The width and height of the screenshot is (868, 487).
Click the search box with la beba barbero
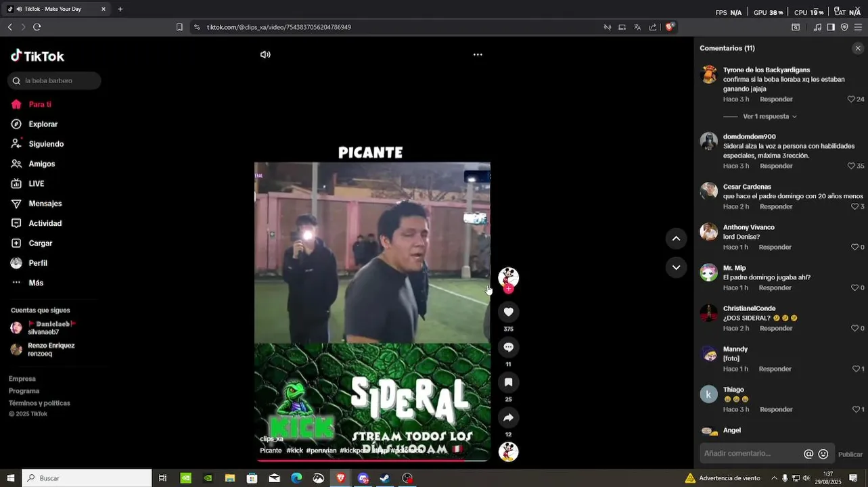(54, 80)
